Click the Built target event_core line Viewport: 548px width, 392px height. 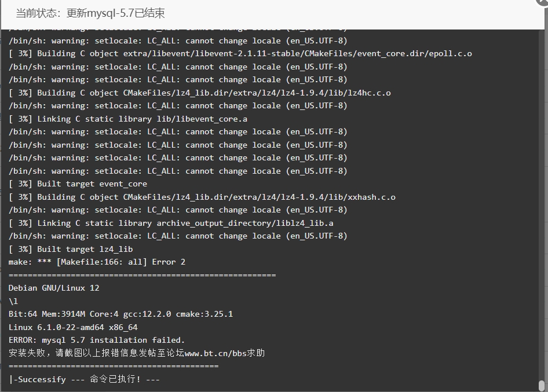[x=78, y=184]
